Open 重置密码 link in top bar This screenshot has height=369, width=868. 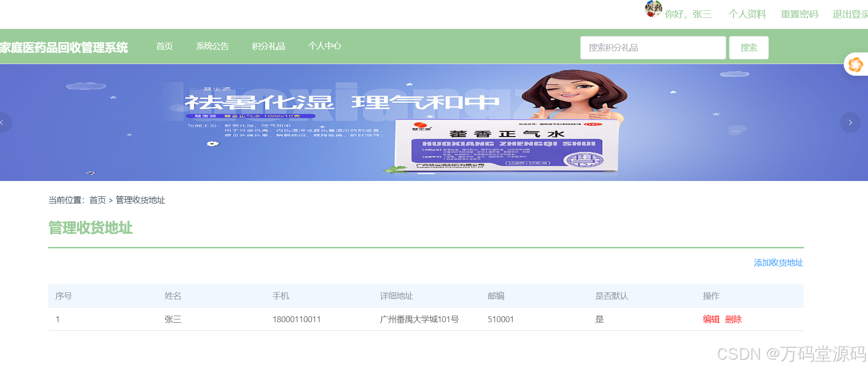tap(800, 14)
